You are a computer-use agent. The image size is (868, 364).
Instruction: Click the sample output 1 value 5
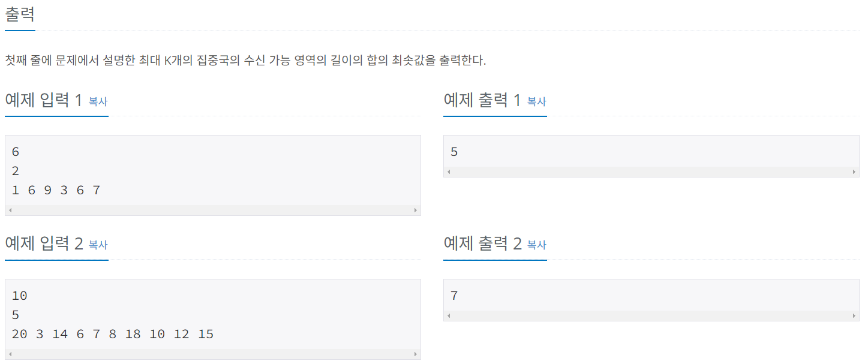pos(454,152)
